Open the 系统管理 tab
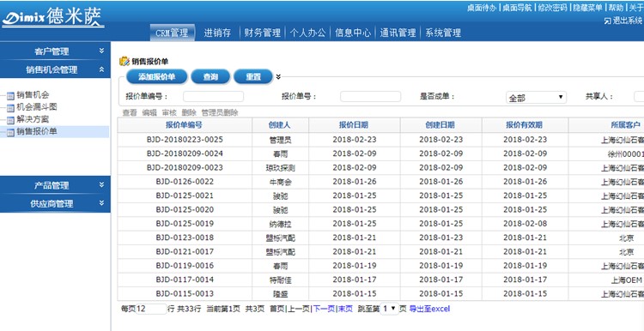Image resolution: width=644 pixels, height=331 pixels. tap(443, 33)
